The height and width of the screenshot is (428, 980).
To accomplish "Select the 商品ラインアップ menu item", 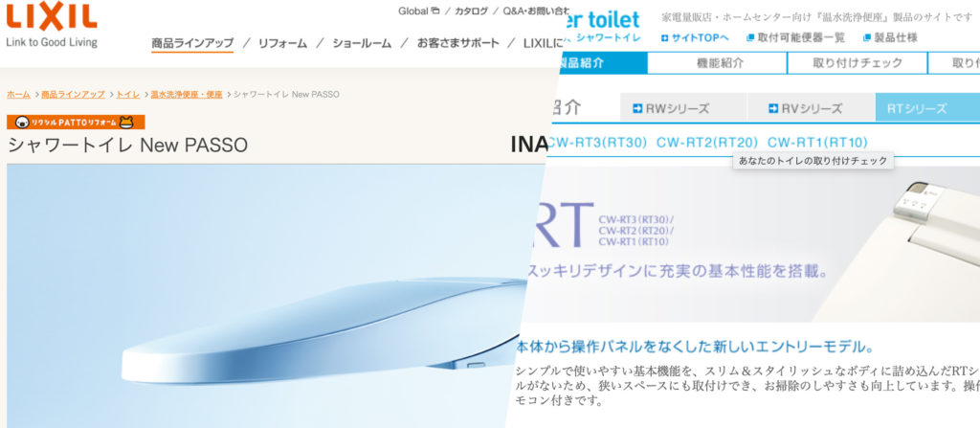I will pos(192,43).
